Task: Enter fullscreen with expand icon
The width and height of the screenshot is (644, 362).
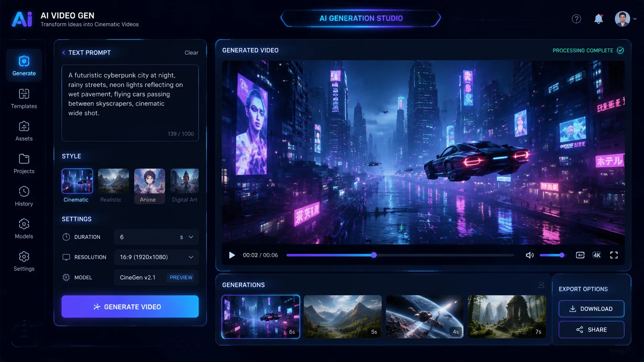Action: click(614, 255)
